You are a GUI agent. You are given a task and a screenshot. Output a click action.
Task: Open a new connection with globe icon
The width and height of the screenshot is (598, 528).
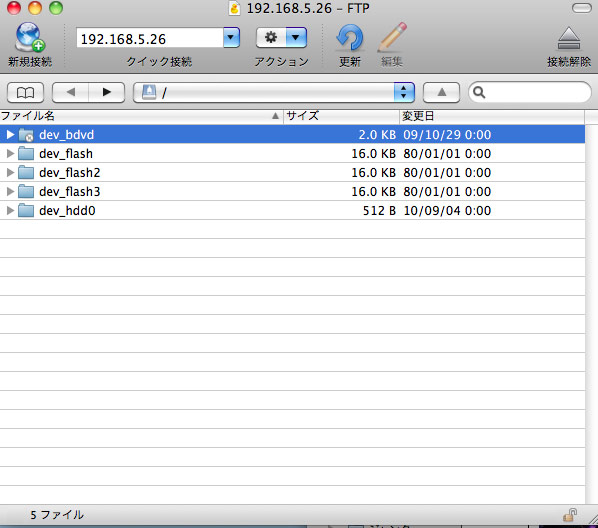pyautogui.click(x=30, y=37)
